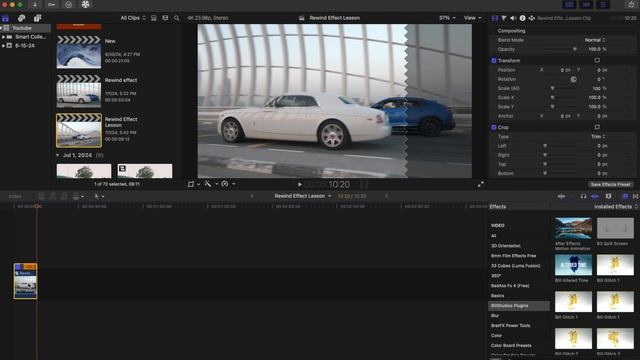The width and height of the screenshot is (640, 360).
Task: Select the Rewind effect project thumbnail
Action: [79, 91]
